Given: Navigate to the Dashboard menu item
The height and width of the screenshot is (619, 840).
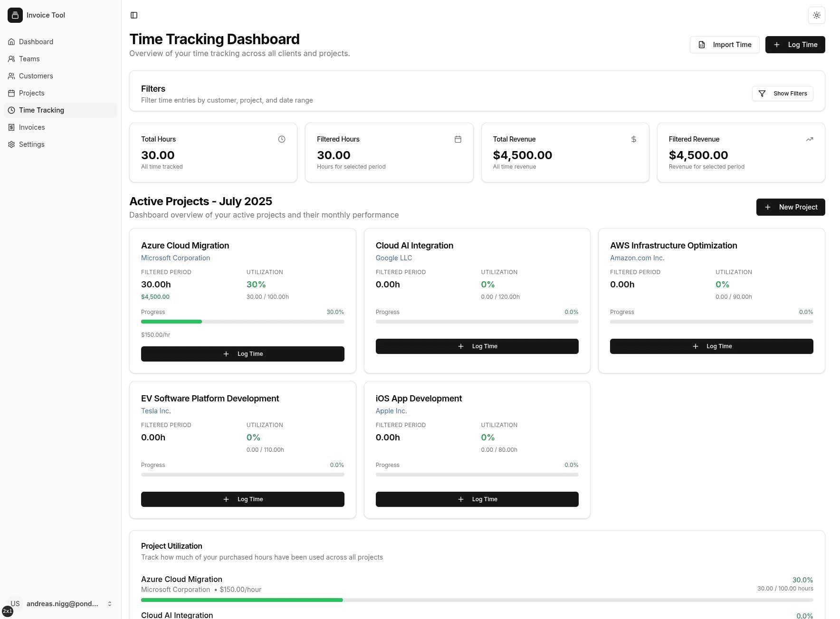Looking at the screenshot, I should click(x=36, y=41).
